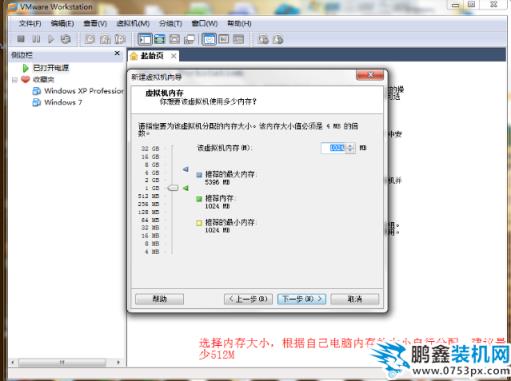The height and width of the screenshot is (381, 511).
Task: Click the green recommended memory legend square
Action: (x=199, y=199)
